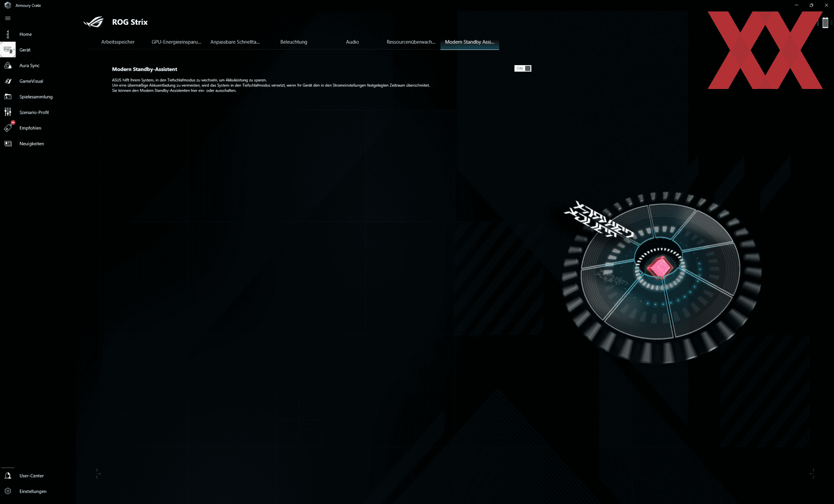Open the Neuigkeiten news icon
Viewport: 834px width, 504px height.
[8, 144]
